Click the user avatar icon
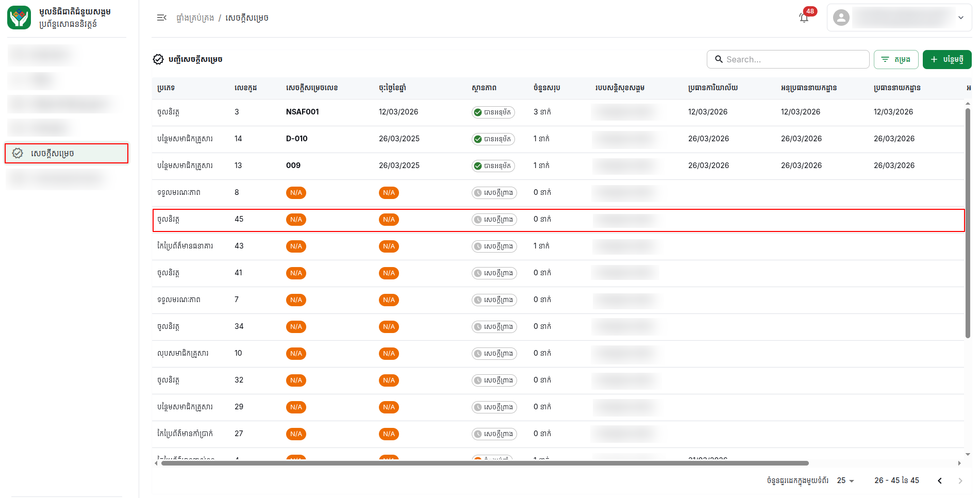 [841, 18]
